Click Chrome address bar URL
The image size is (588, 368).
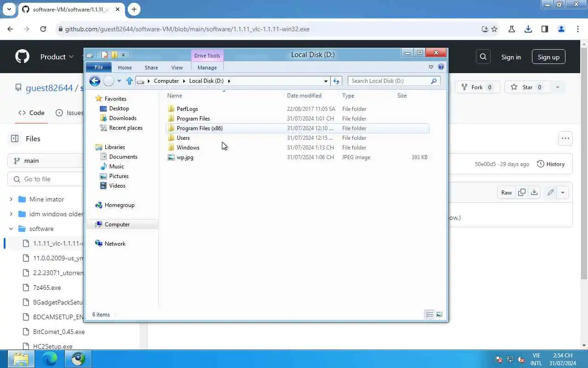pos(187,29)
